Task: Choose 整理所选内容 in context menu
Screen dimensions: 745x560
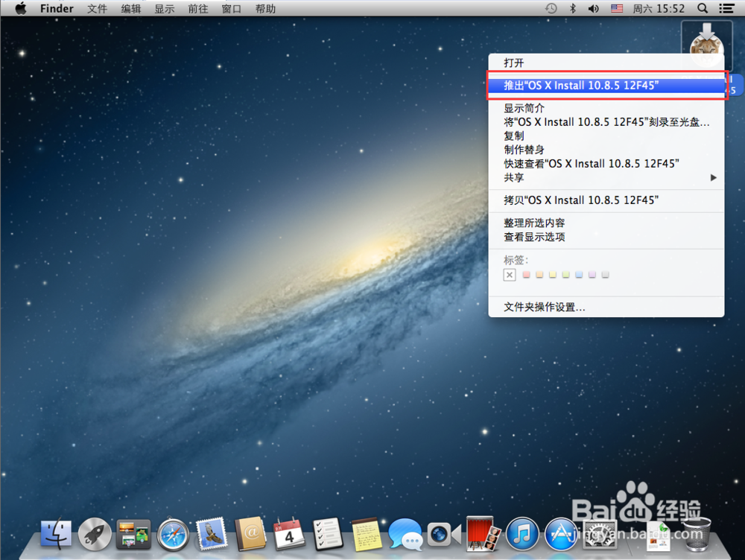Action: [x=606, y=223]
